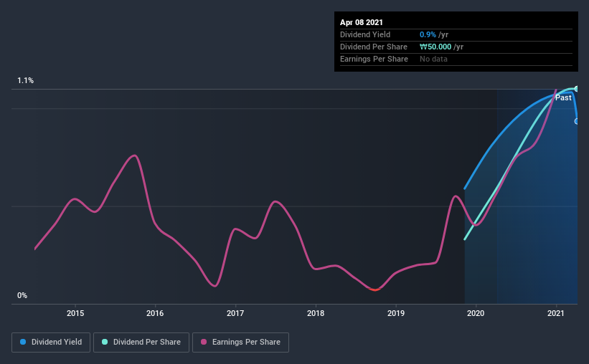Select the 2018 x-axis label

click(x=316, y=313)
